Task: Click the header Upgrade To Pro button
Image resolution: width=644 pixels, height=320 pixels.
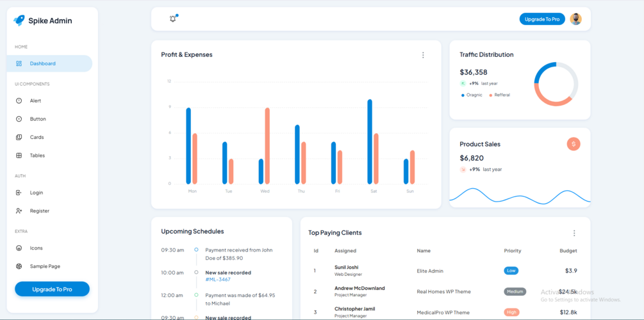Action: coord(542,19)
